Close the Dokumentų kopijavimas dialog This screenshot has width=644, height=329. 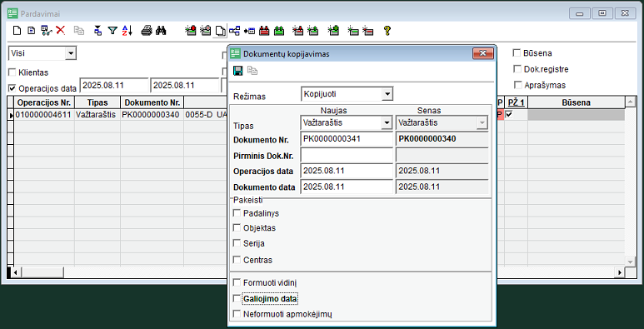[x=482, y=53]
